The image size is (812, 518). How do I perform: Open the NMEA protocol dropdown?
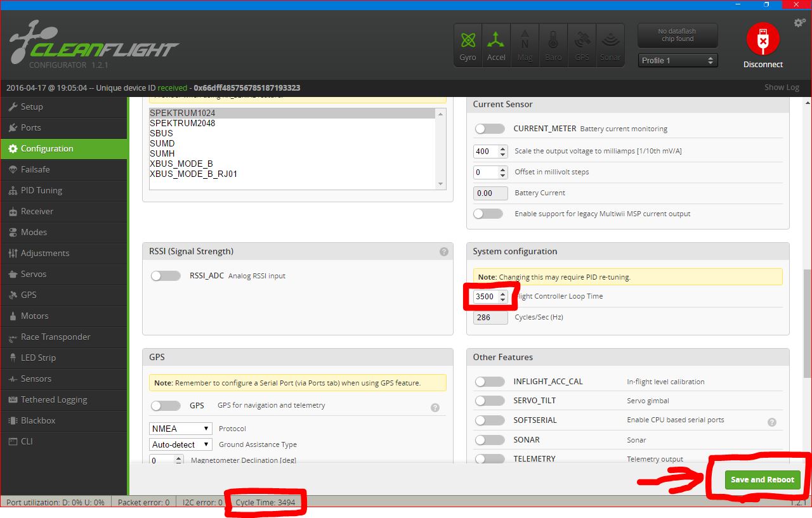pos(181,429)
